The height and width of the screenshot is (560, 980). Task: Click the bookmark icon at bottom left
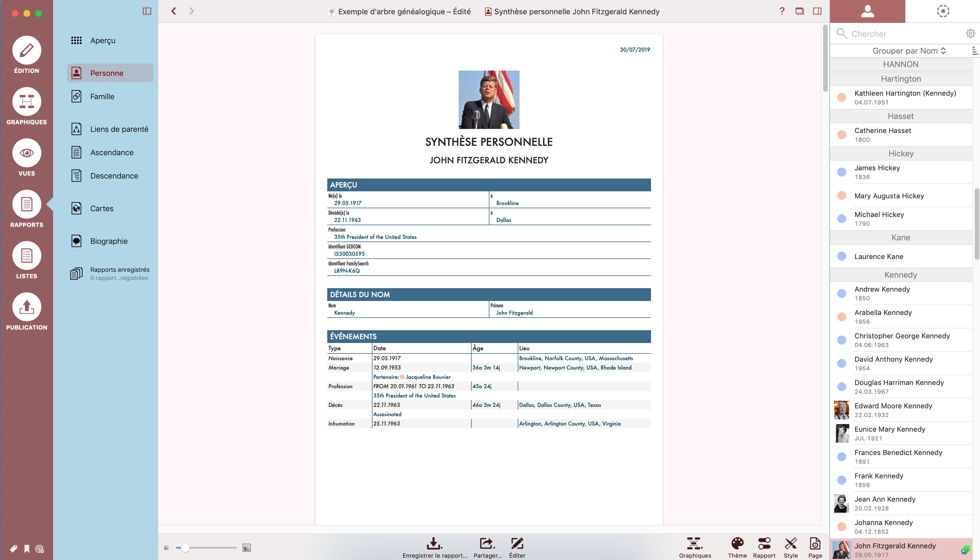click(x=27, y=548)
